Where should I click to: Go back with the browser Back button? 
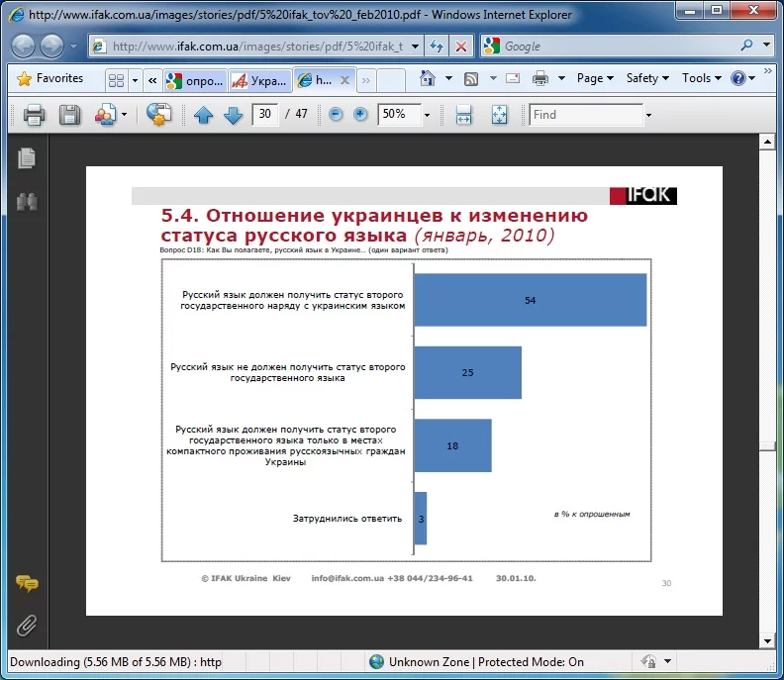23,46
